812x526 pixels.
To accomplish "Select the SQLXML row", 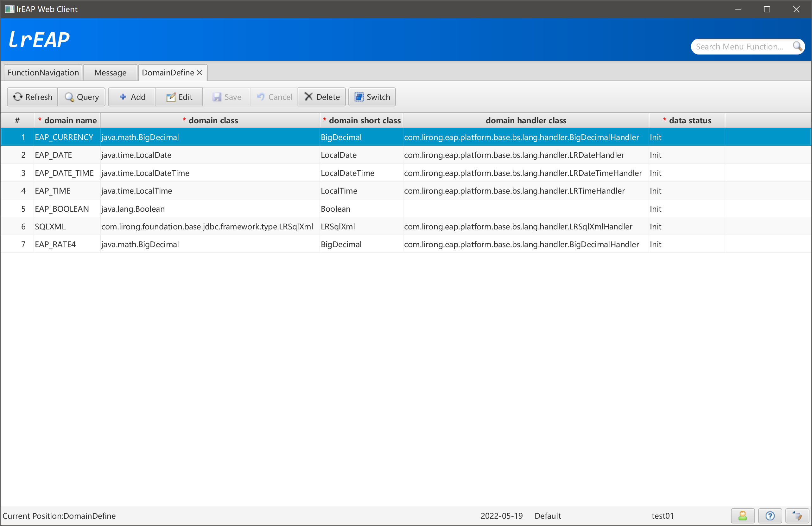I will [x=406, y=227].
